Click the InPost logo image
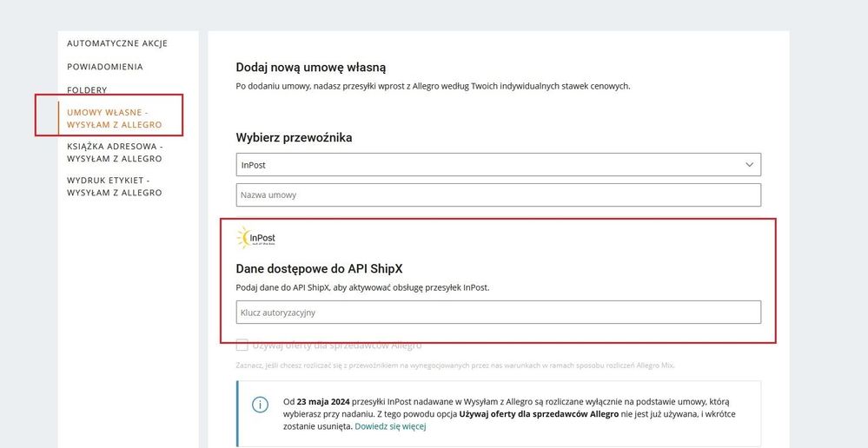Viewport: 868px width, 448px height. pos(256,237)
